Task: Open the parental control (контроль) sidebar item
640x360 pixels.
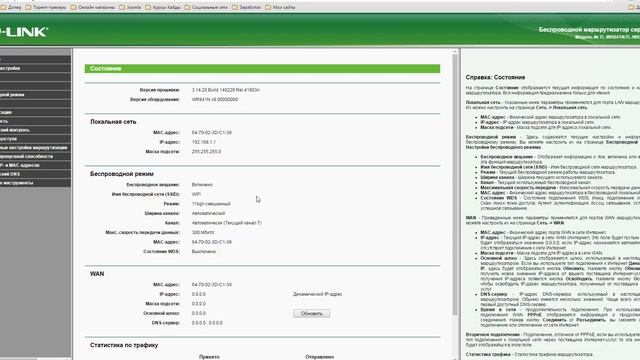Action: coord(35,130)
